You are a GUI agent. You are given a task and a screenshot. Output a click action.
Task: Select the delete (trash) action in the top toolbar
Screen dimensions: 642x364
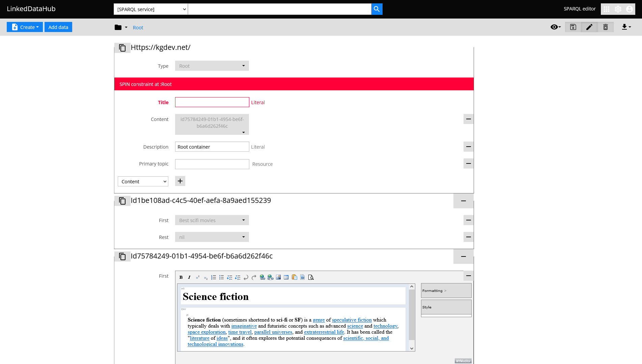click(x=606, y=27)
